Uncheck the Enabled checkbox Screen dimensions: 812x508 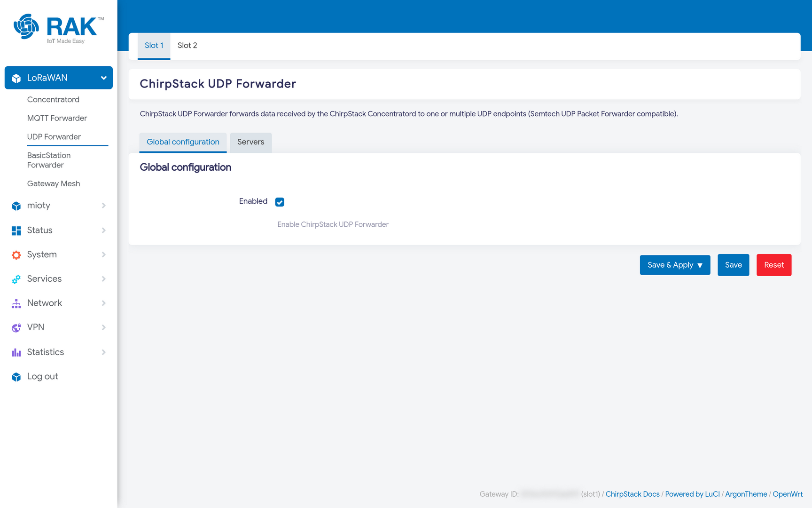click(x=280, y=202)
